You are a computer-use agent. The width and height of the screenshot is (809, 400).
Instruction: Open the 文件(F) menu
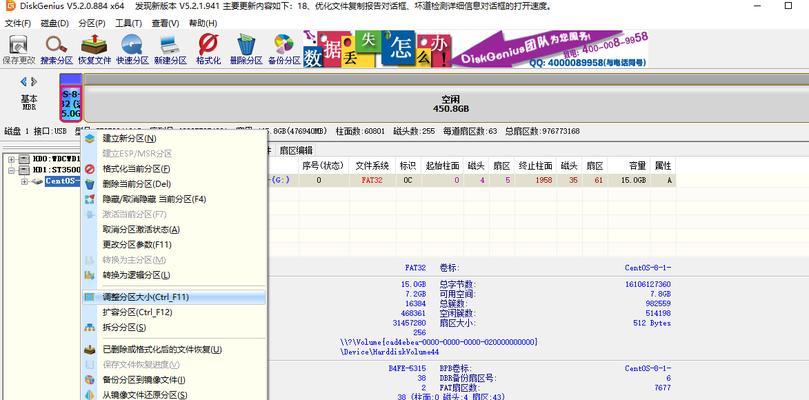tap(18, 24)
